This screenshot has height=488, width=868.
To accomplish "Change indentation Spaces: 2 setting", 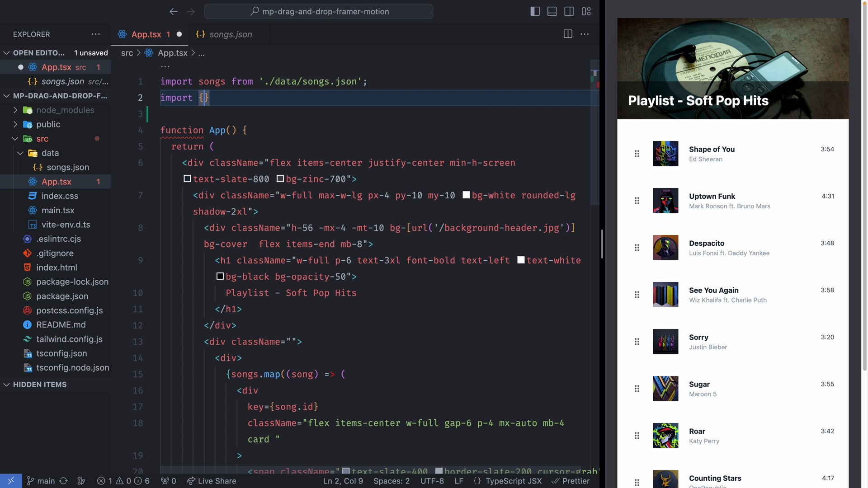I will [x=392, y=481].
